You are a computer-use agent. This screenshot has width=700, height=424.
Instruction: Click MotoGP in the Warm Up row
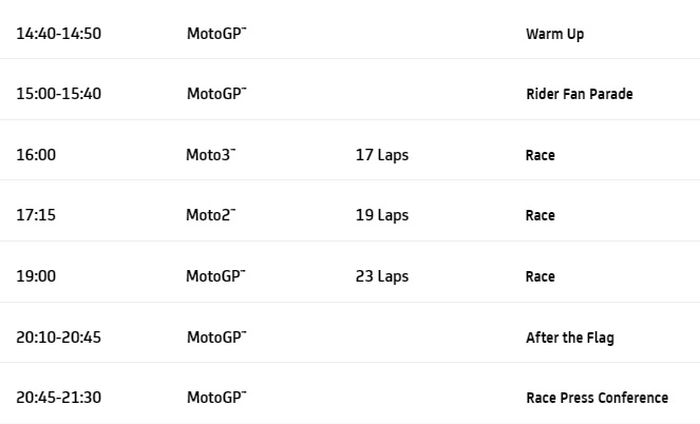point(216,34)
